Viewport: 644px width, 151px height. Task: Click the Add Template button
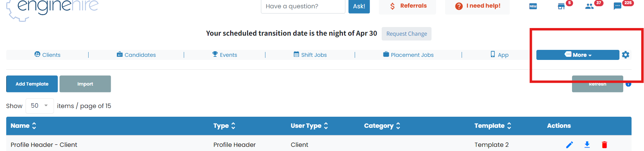32,84
